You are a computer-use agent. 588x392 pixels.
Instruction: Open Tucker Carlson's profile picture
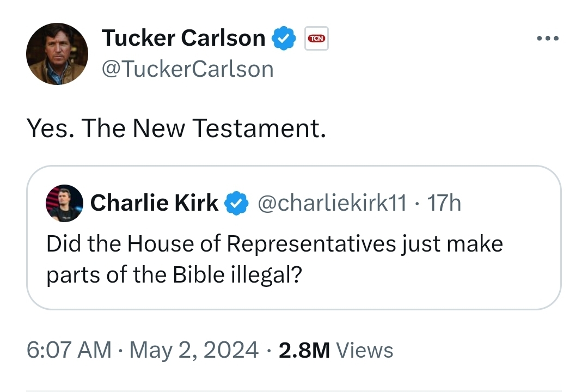57,54
